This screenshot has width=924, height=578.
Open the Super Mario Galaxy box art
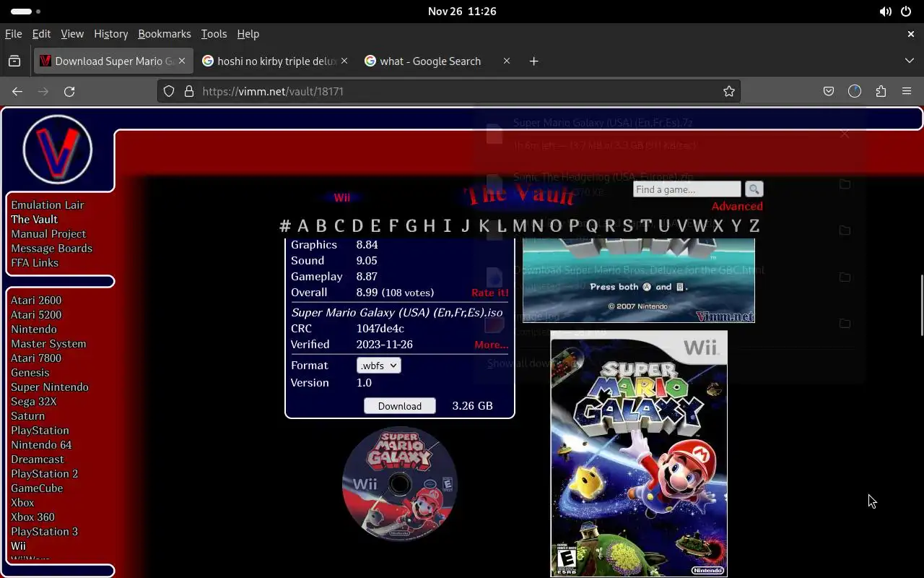pyautogui.click(x=639, y=454)
